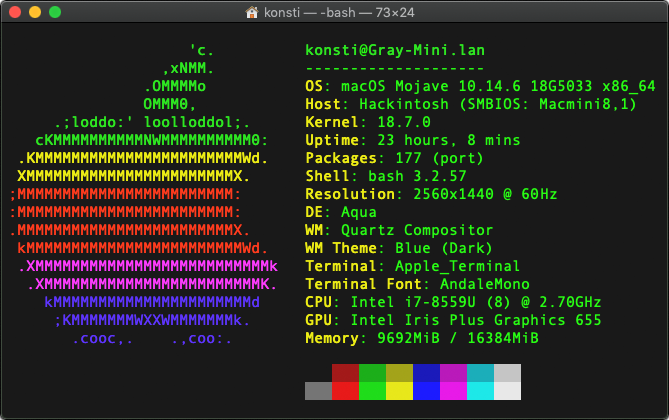The width and height of the screenshot is (669, 420).
Task: Click the home folder icon in title bar
Action: pos(252,12)
